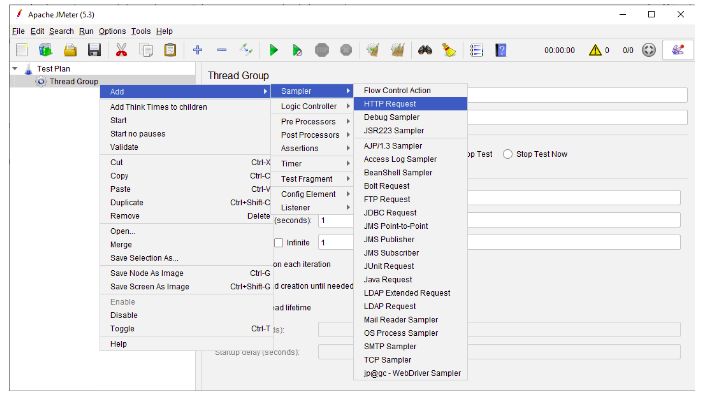Click the Cut scissors icon

tap(121, 50)
